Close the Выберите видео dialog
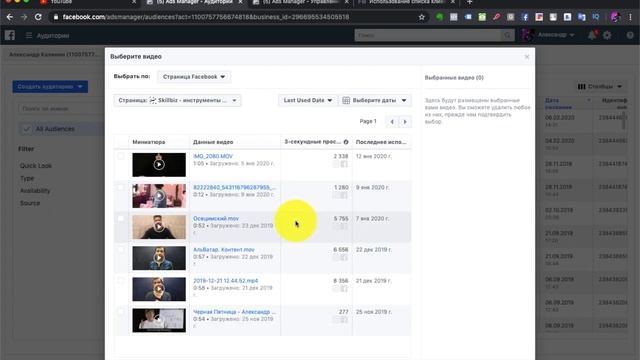640x360 pixels. [527, 57]
